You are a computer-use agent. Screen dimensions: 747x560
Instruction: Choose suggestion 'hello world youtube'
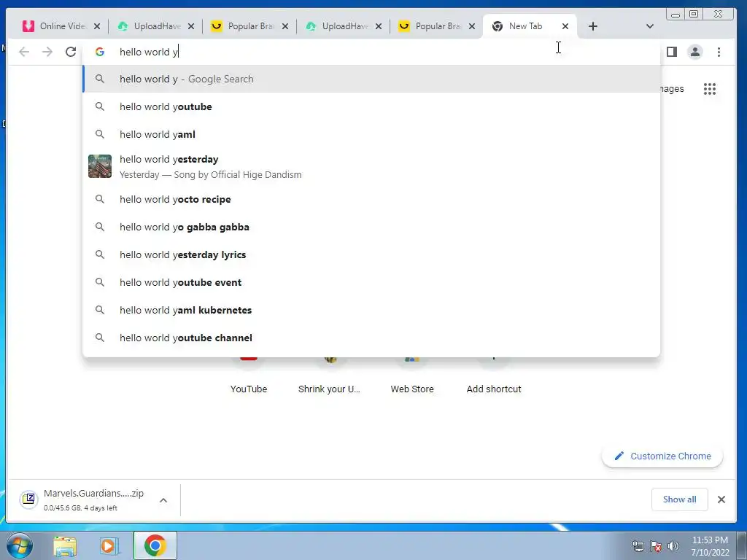coord(371,106)
